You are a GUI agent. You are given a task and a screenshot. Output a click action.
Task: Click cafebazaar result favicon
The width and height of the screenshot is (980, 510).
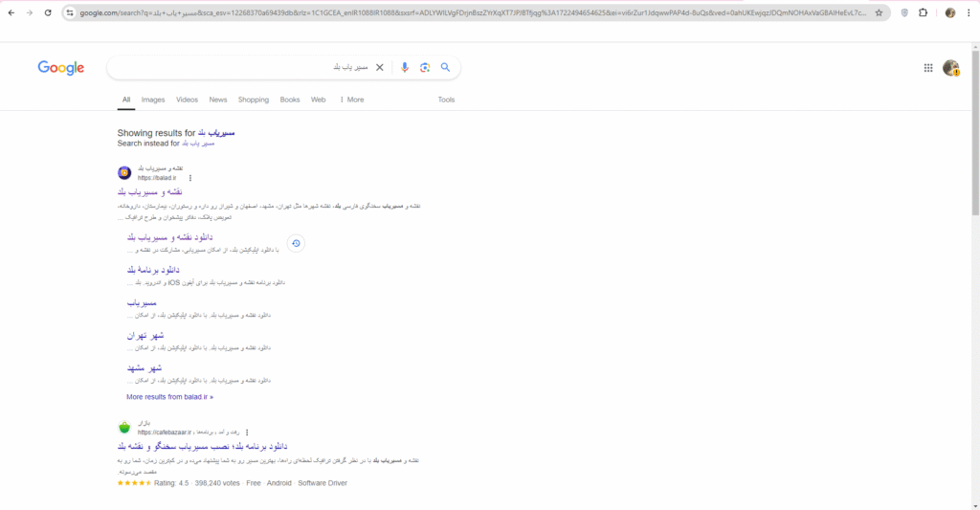coord(124,428)
